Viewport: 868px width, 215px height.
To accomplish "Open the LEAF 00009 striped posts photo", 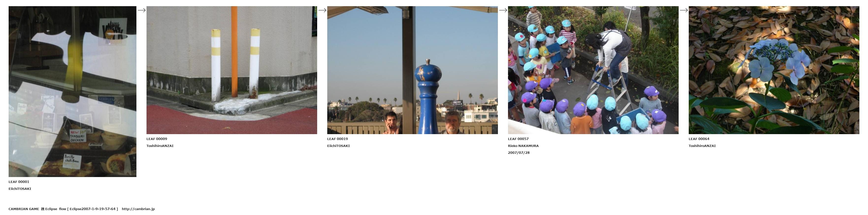I will [x=232, y=70].
